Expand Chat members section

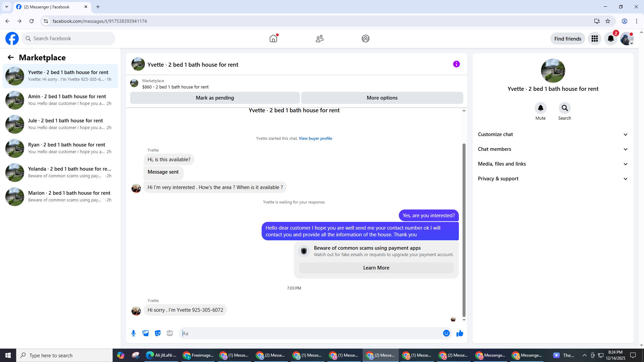552,149
